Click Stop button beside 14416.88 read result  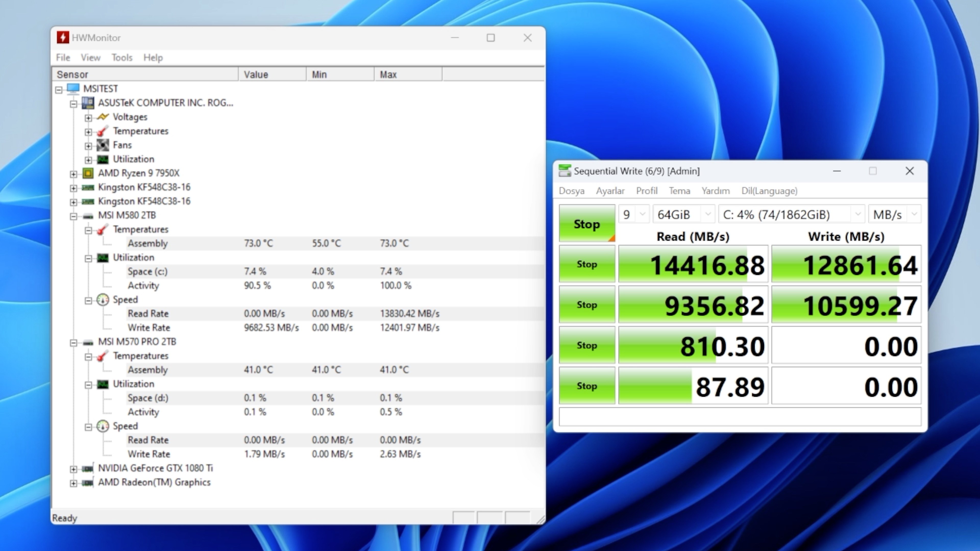(x=587, y=264)
